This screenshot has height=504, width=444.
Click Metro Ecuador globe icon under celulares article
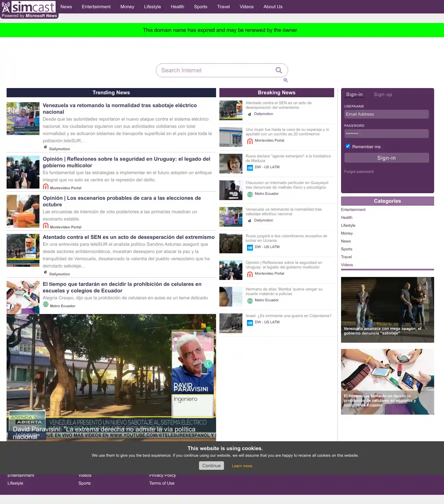[46, 305]
